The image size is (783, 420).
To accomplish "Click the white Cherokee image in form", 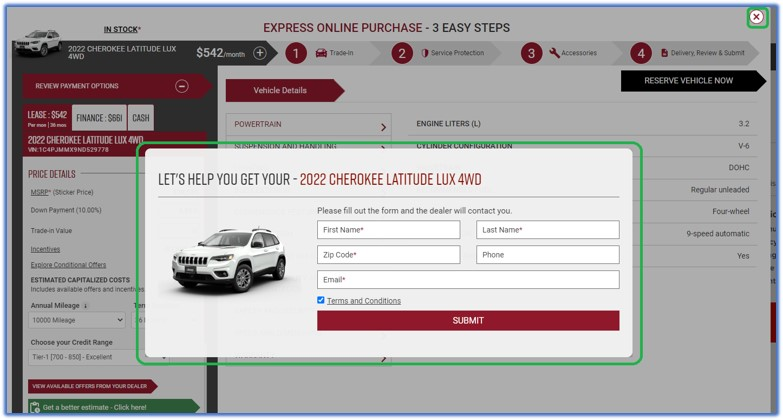I will 229,260.
